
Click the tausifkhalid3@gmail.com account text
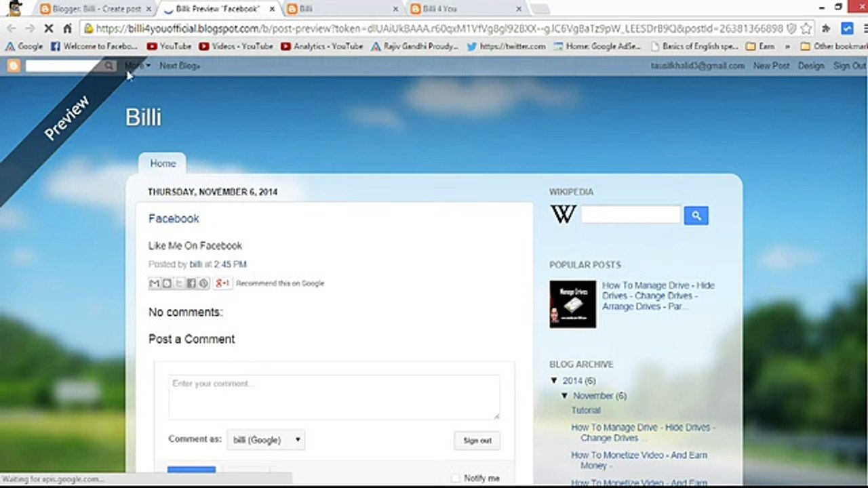point(698,66)
